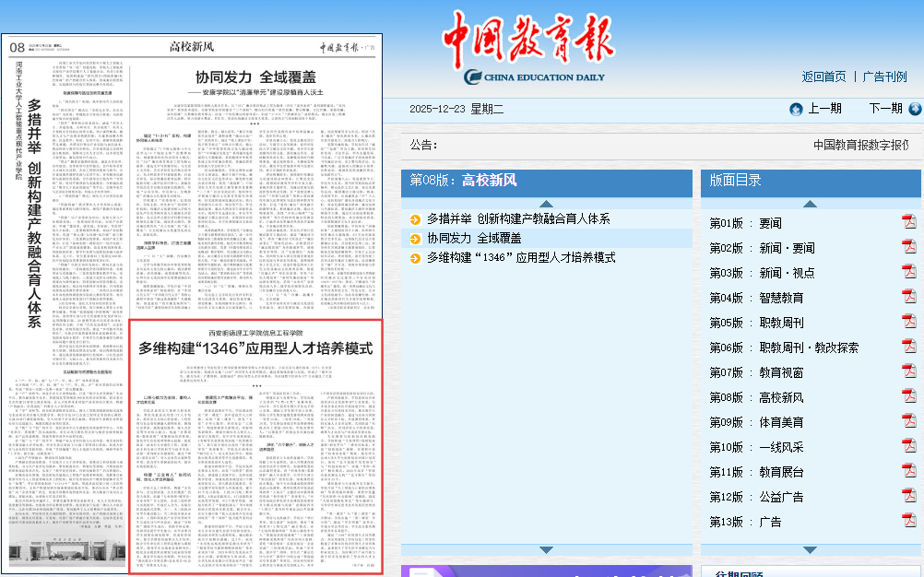Download PDF for 第04版 智慧教育
The image size is (924, 577).
(908, 298)
